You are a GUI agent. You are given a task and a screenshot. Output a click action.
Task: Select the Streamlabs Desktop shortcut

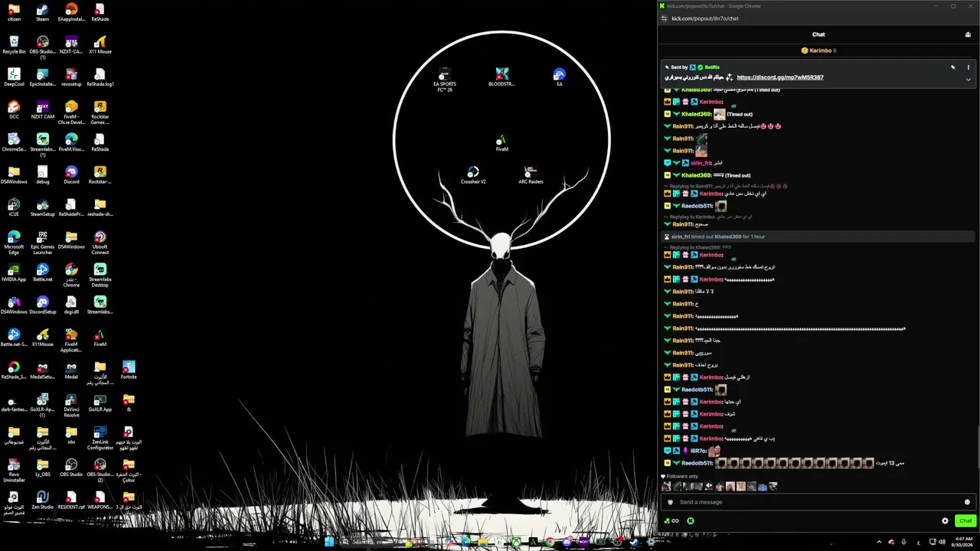pyautogui.click(x=100, y=275)
